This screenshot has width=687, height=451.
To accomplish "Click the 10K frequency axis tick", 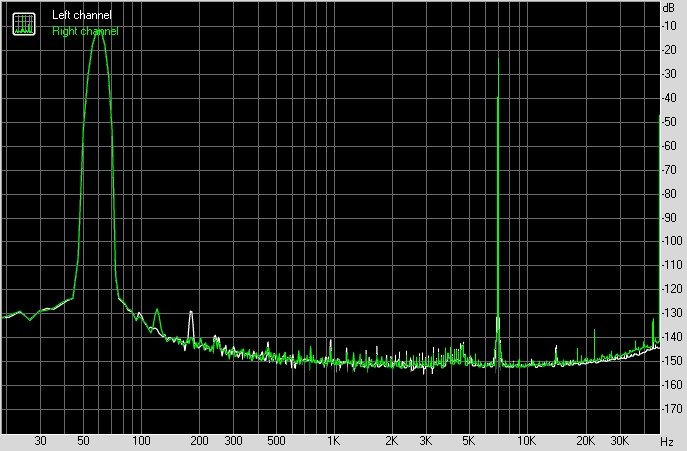I will pyautogui.click(x=527, y=440).
